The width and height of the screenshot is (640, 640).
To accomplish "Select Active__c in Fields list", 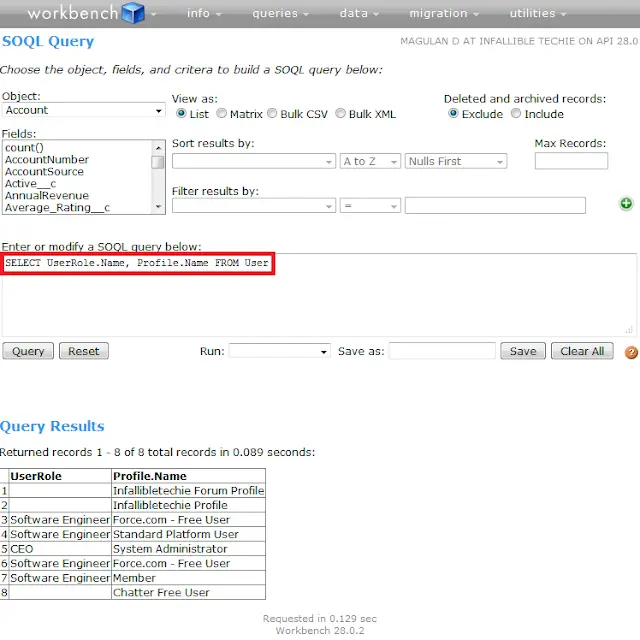I will coord(30,184).
